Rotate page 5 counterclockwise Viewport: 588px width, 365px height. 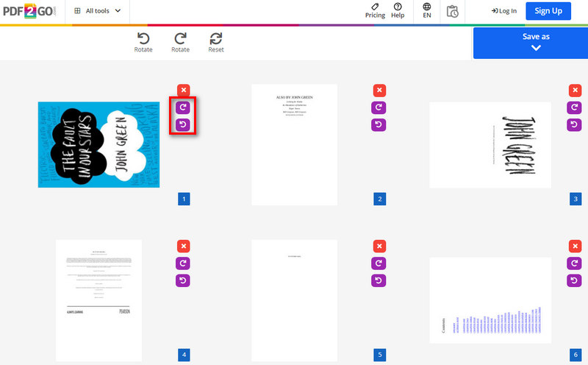(379, 280)
